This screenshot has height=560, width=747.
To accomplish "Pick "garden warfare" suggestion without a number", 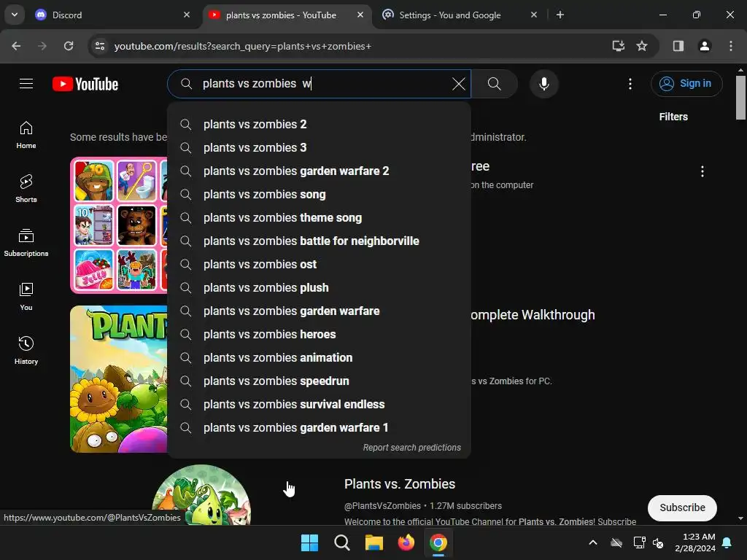I will 320,311.
